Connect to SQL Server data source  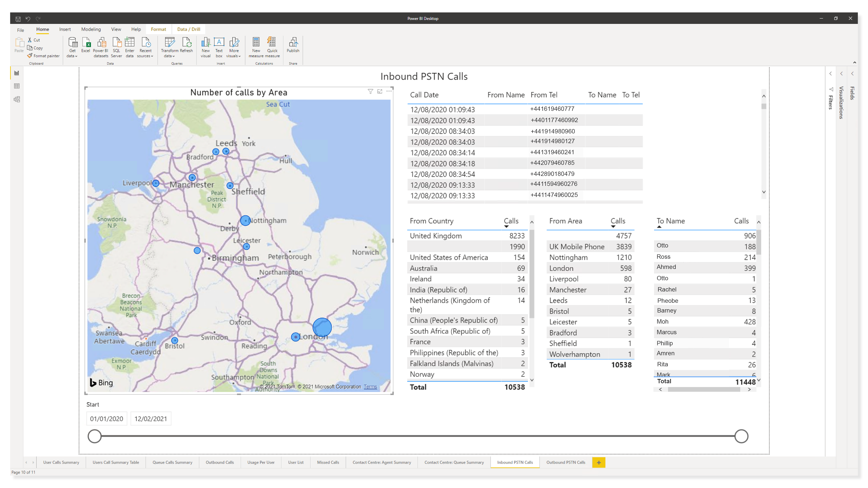click(x=116, y=47)
